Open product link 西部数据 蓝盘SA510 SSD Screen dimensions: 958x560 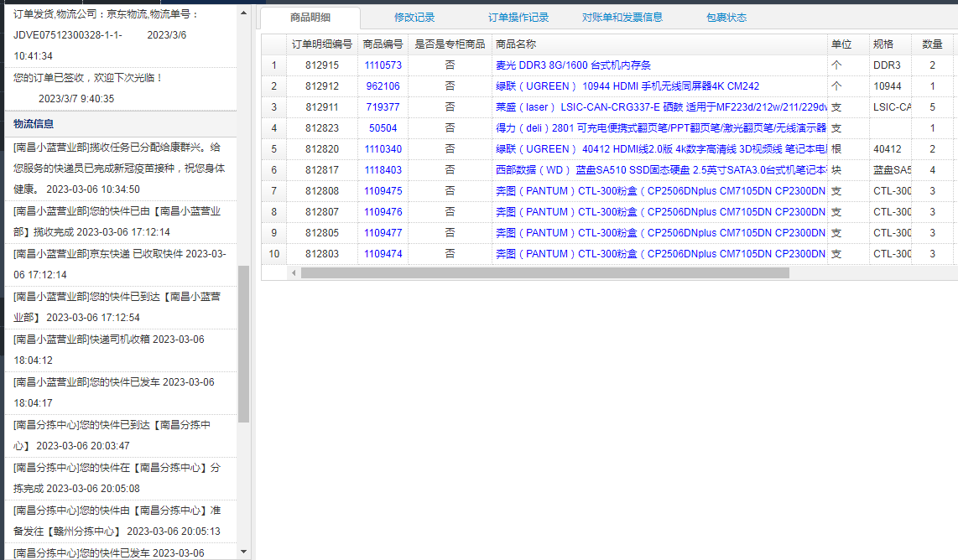click(x=661, y=170)
